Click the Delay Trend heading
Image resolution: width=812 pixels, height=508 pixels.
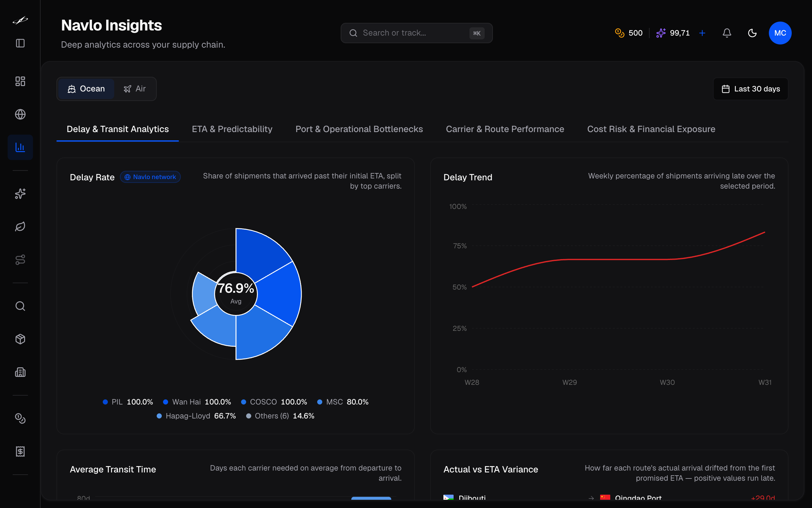click(468, 177)
